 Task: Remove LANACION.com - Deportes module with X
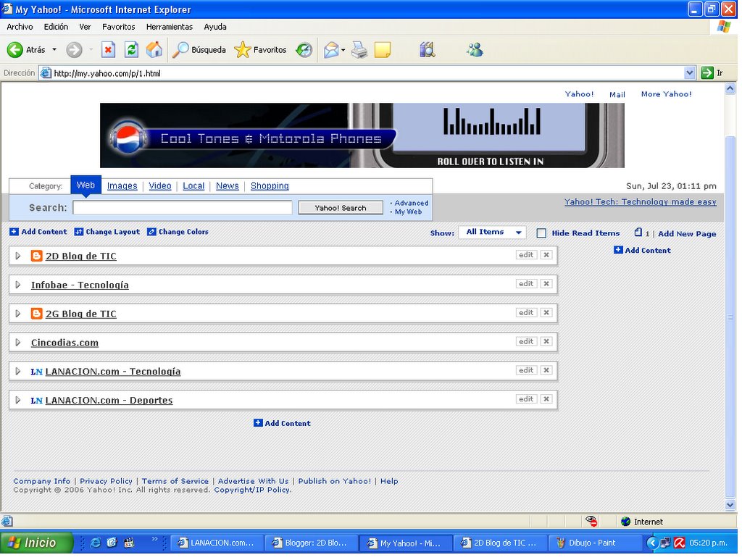pos(546,399)
